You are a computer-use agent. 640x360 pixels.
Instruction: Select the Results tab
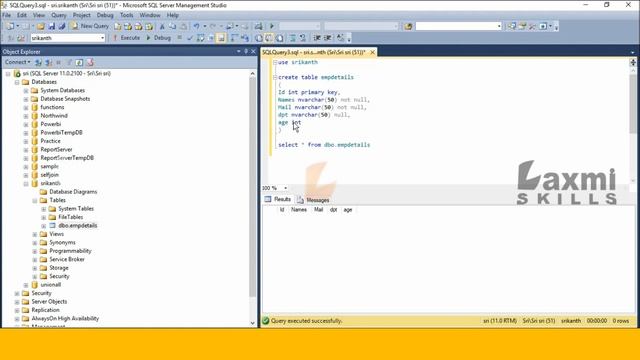coord(278,199)
